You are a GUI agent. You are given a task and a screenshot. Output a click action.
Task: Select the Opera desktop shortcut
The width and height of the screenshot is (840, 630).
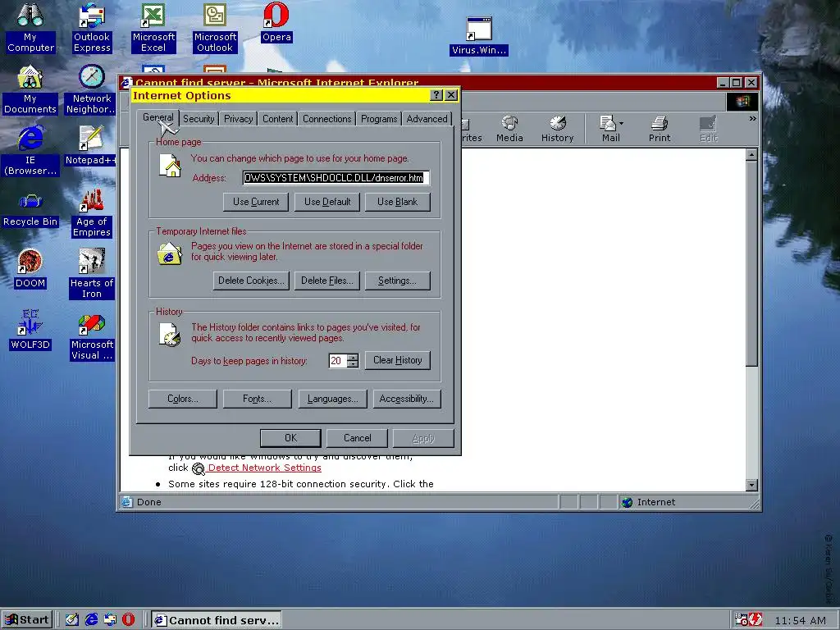(276, 22)
